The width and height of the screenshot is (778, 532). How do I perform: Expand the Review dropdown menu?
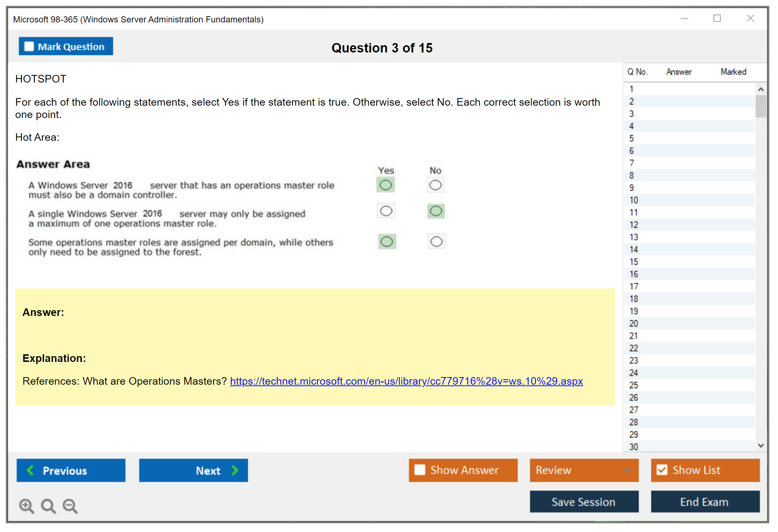click(628, 470)
